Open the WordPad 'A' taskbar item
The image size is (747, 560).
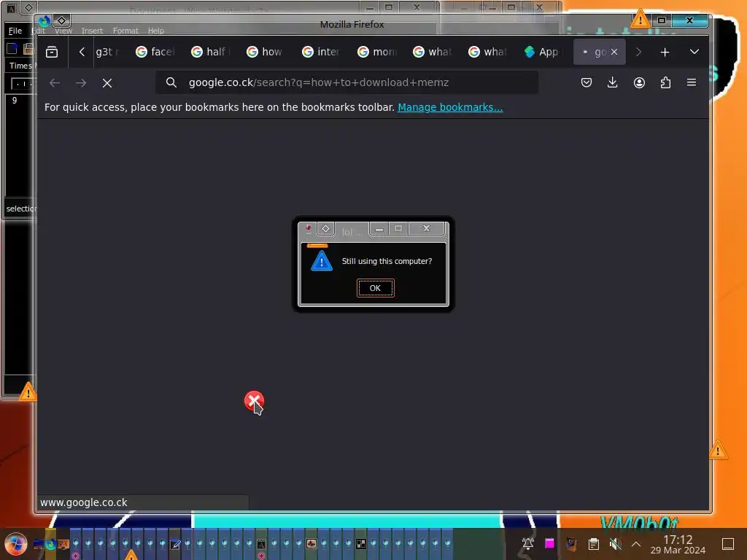point(261,544)
